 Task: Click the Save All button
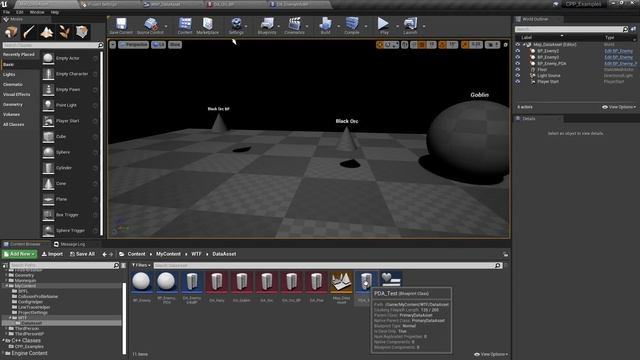pos(82,254)
